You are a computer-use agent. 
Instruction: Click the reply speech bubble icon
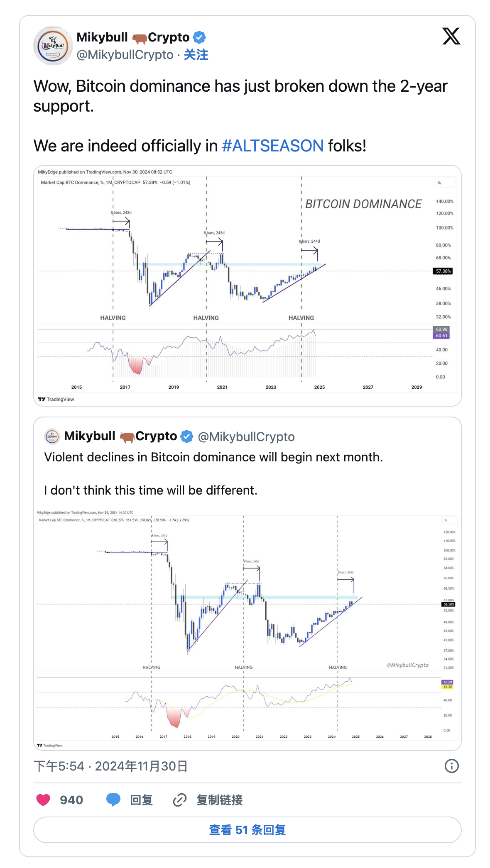tap(113, 800)
